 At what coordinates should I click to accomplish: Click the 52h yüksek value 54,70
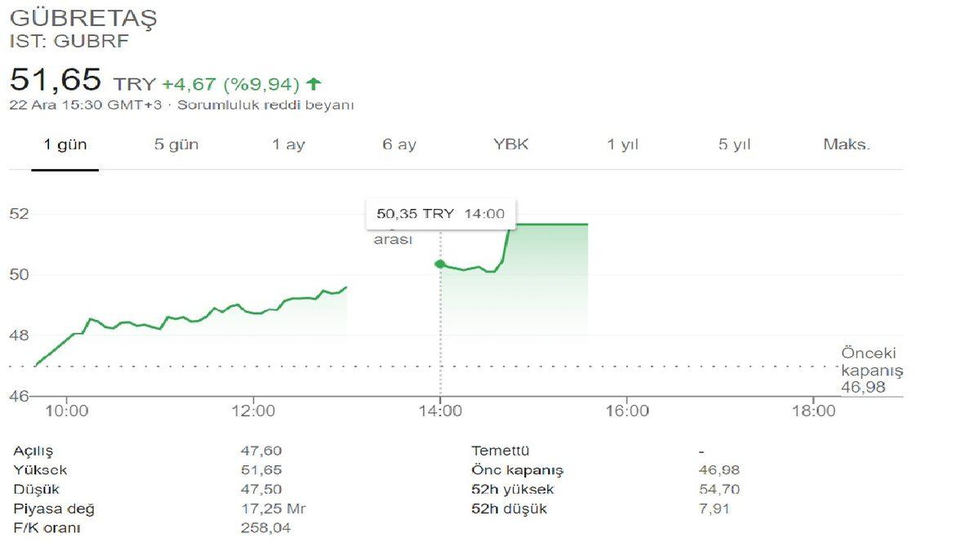tap(708, 490)
